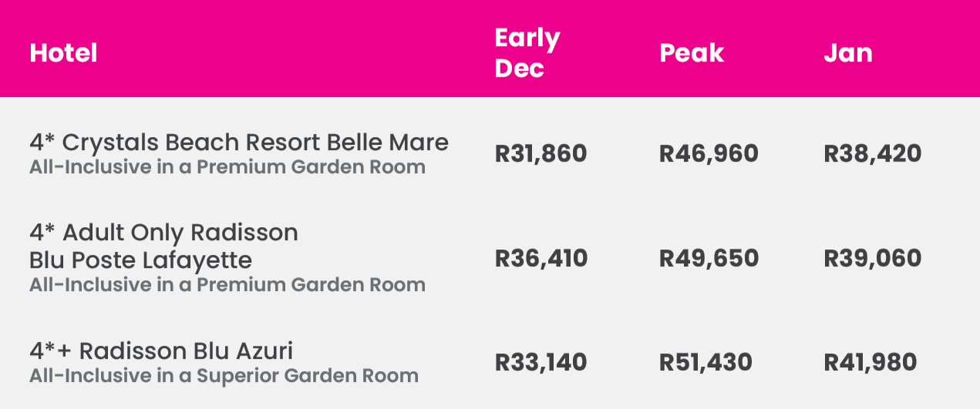Choose Poste Lafayette Jan price R39,060
Screen dimensions: 980x409
[872, 258]
